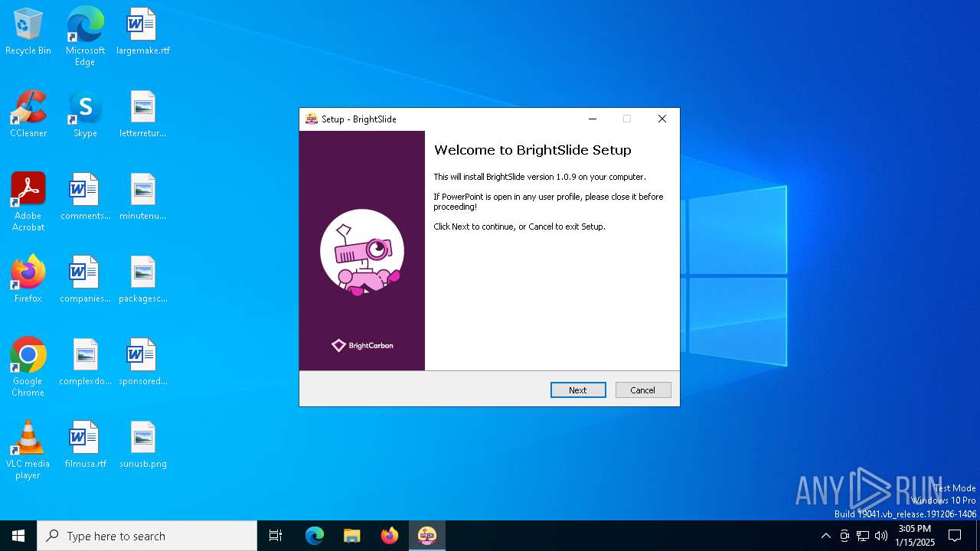The width and height of the screenshot is (980, 551).
Task: Open the Recycle Bin desktop icon
Action: coord(28,32)
